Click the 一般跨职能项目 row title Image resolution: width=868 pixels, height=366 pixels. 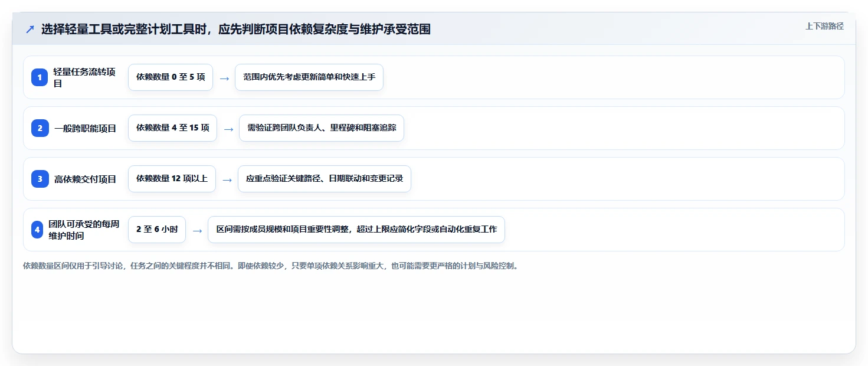(x=85, y=128)
